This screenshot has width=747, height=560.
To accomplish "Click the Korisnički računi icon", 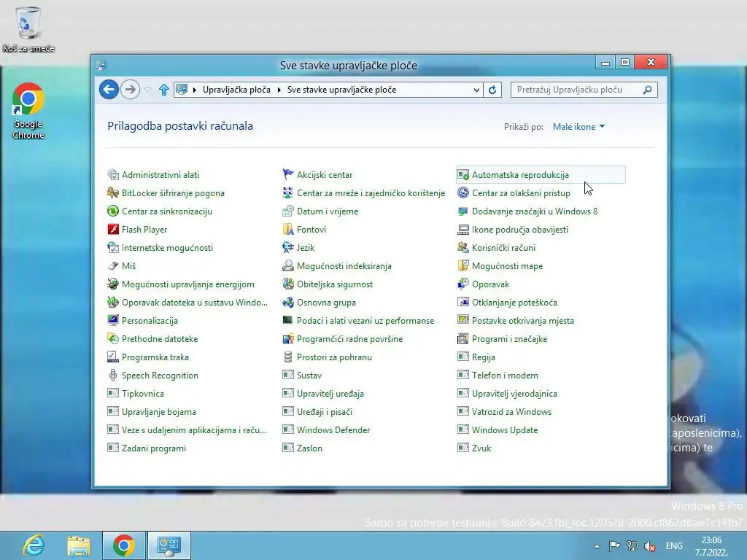I will (x=463, y=248).
